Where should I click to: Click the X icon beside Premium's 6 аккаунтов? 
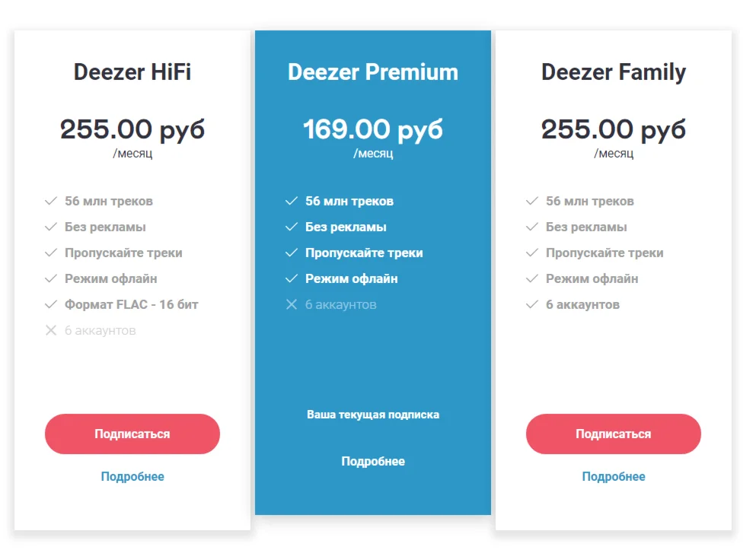[x=291, y=305]
